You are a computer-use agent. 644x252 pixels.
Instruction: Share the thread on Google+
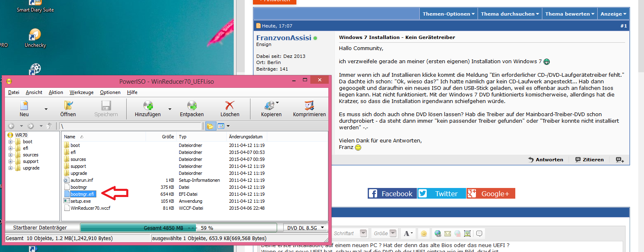pos(491,193)
